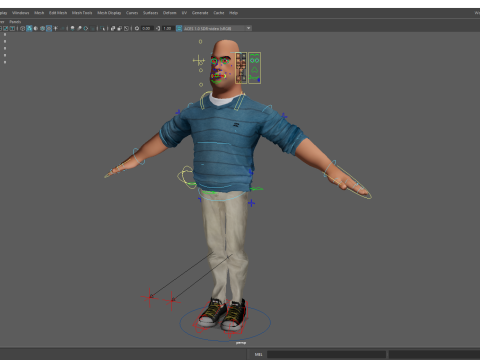Click the X-Ray Joints icon

(x=126, y=28)
